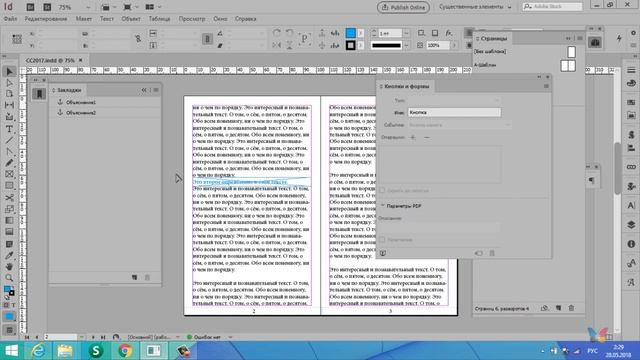
Task: Toggle the hide until triggered checkbox
Action: pos(382,191)
